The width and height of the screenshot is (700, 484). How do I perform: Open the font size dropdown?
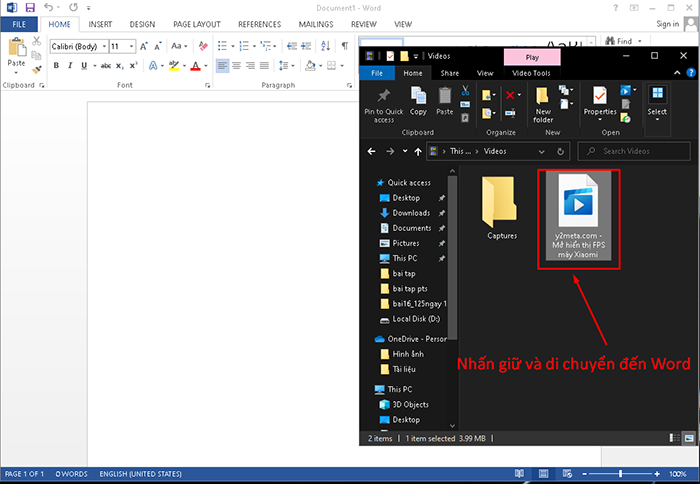131,46
